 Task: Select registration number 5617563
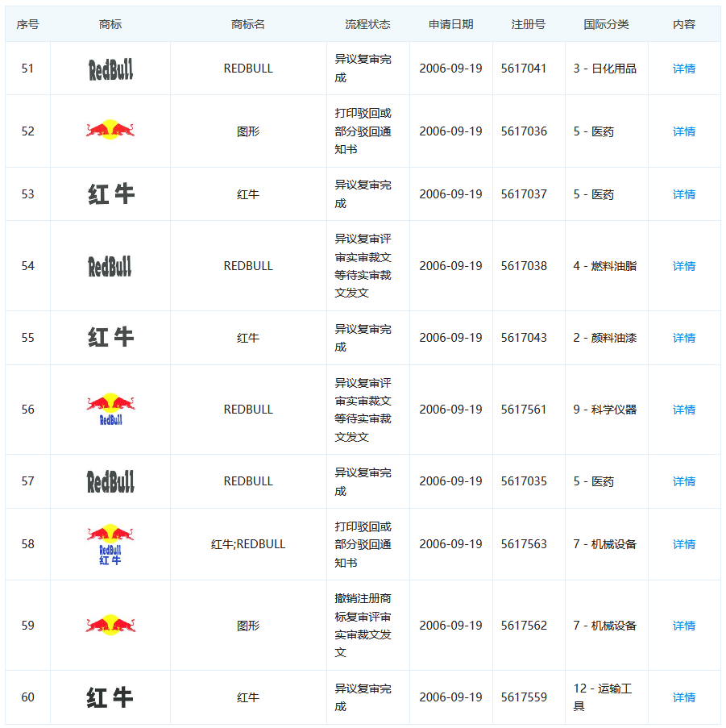coord(524,544)
